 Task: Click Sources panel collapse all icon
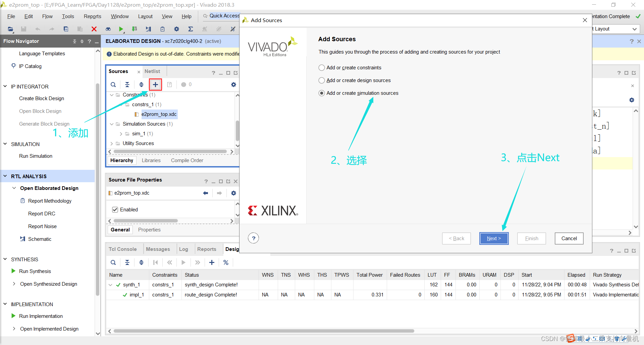(x=127, y=85)
